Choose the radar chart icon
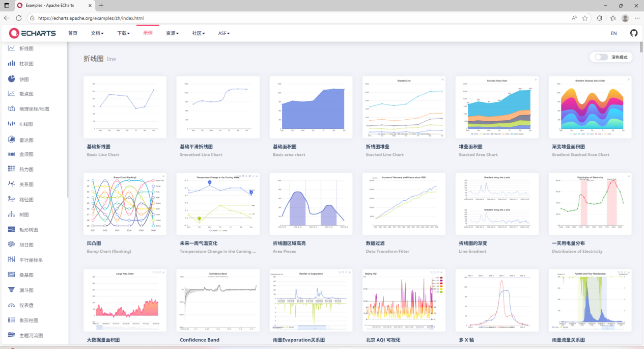This screenshot has width=644, height=349. click(11, 140)
